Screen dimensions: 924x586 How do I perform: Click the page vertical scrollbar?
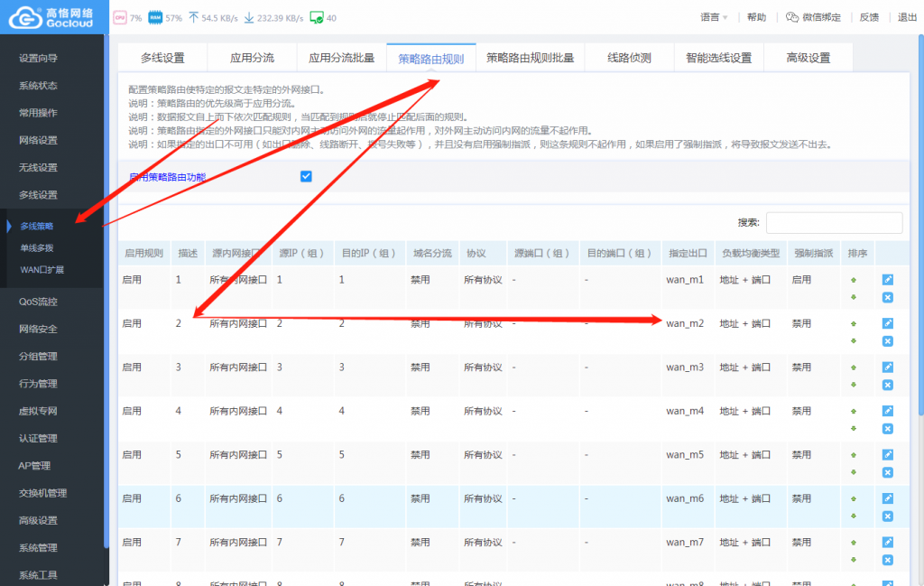click(916, 271)
